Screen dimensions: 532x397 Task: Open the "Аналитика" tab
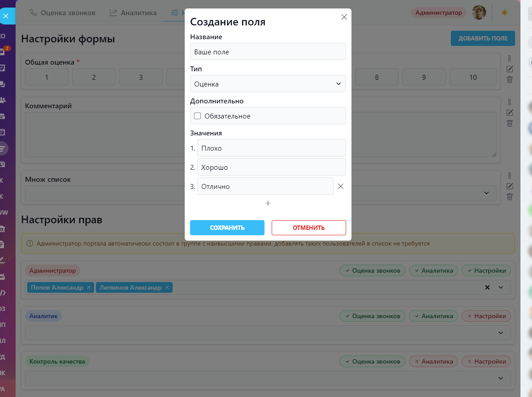click(133, 13)
